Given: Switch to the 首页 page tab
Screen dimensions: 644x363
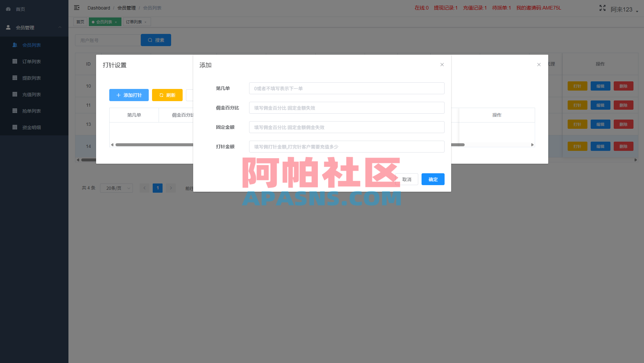Looking at the screenshot, I should pos(80,22).
